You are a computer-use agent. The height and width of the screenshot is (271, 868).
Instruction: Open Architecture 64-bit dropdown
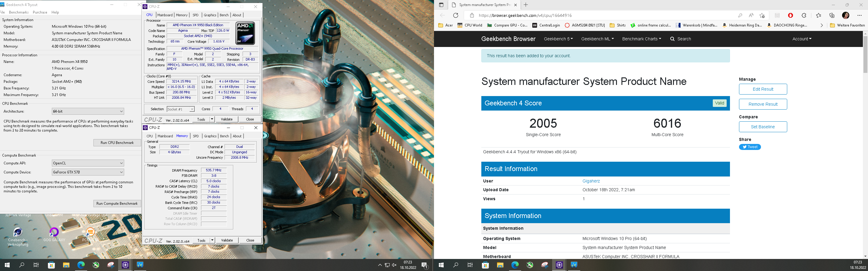[88, 111]
